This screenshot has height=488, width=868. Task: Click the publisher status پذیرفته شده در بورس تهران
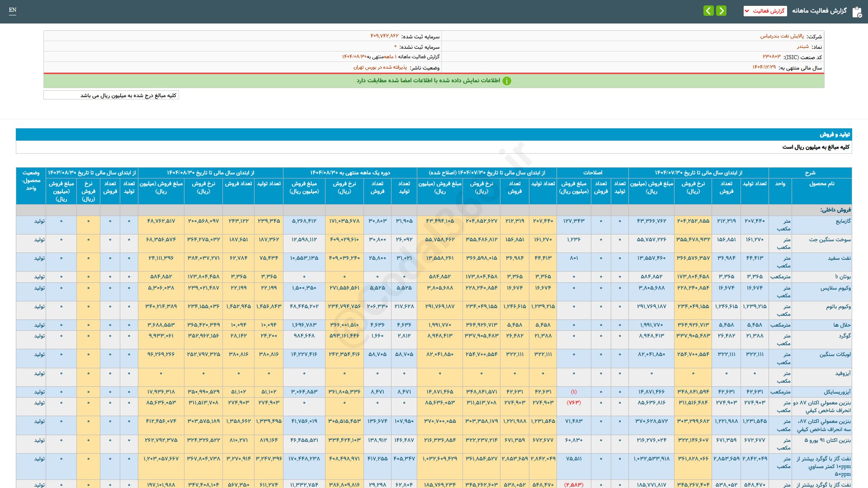coord(380,67)
